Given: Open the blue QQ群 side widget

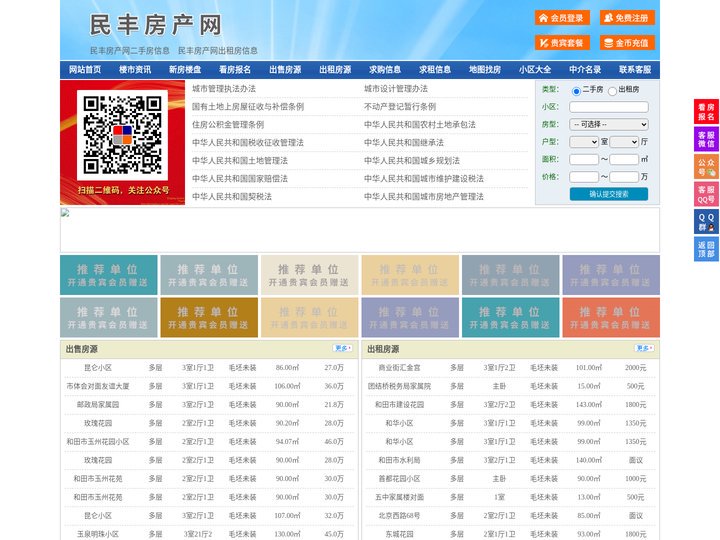Looking at the screenshot, I should point(706,222).
